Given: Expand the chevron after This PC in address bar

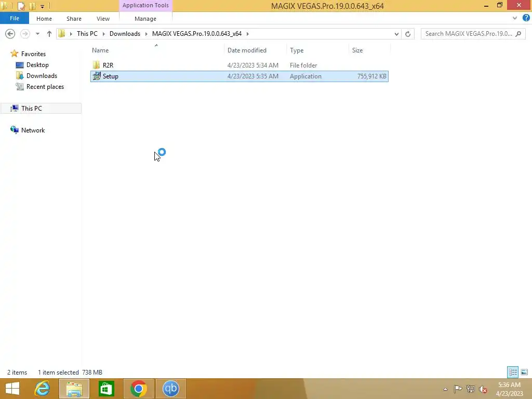Looking at the screenshot, I should 104,34.
